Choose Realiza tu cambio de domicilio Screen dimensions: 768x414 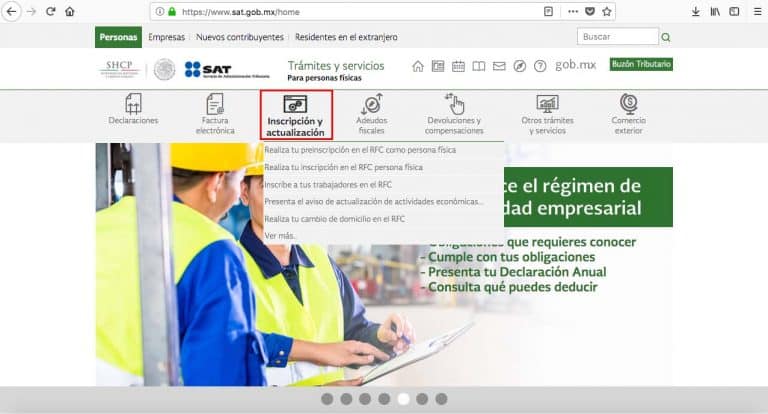pos(334,218)
